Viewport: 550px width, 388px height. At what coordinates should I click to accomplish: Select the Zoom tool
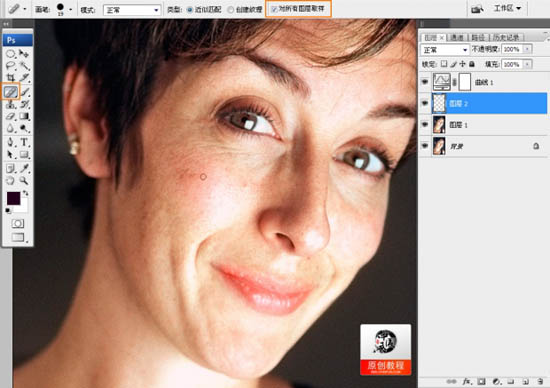tap(24, 180)
